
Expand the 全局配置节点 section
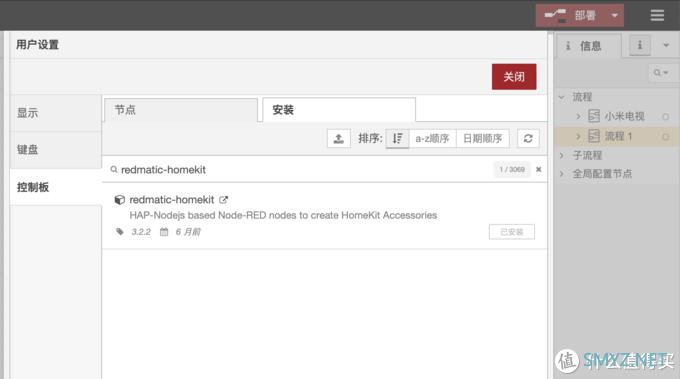(x=562, y=174)
